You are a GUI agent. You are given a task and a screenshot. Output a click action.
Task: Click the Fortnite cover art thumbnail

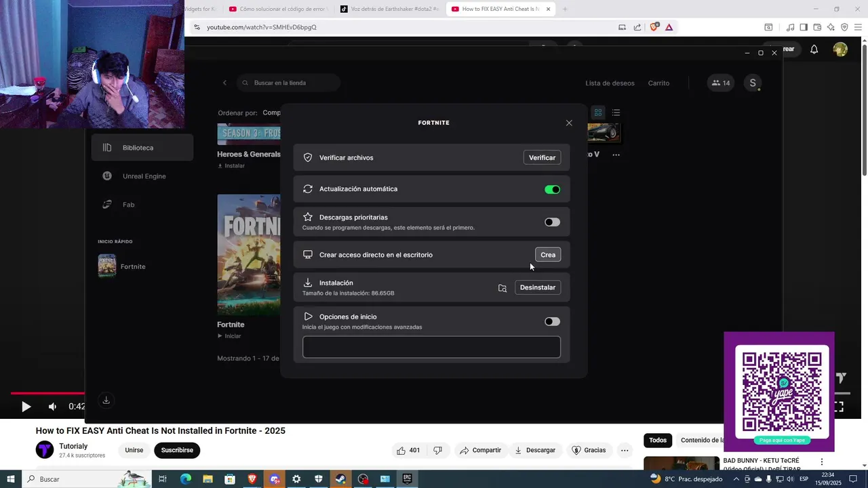[x=249, y=255]
